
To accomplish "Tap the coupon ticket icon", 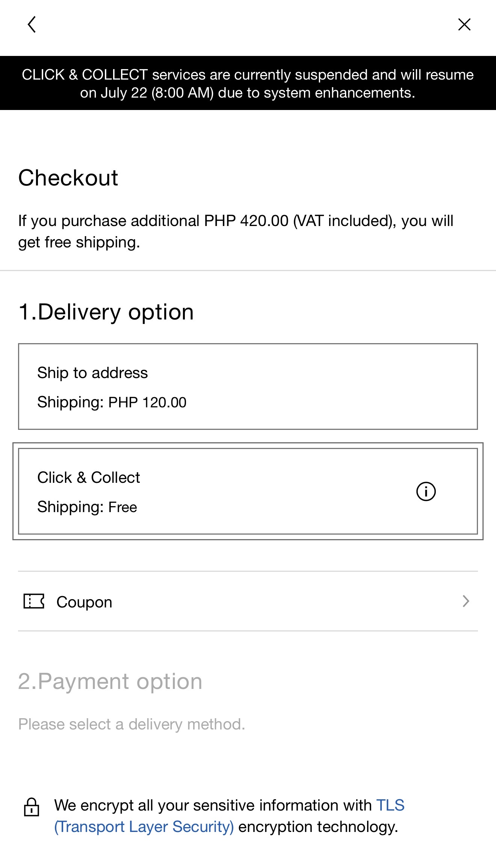I will pyautogui.click(x=34, y=601).
